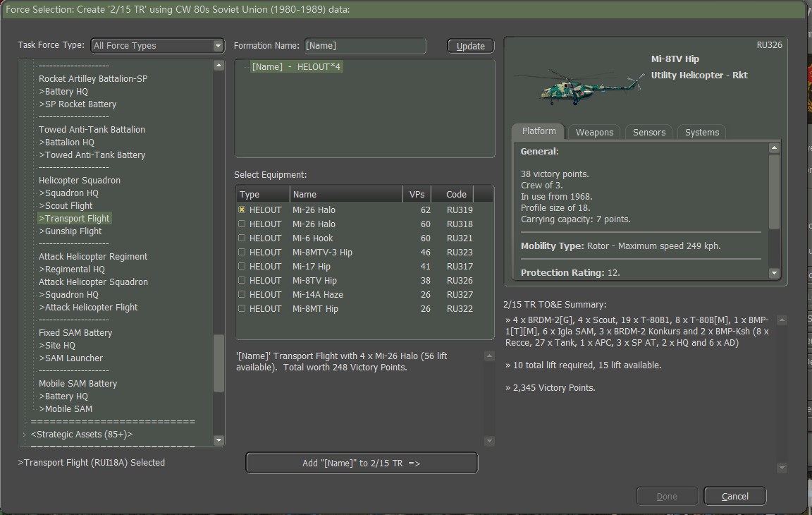The width and height of the screenshot is (812, 515).
Task: Select >Site HQ tree item
Action: pyautogui.click(x=57, y=345)
